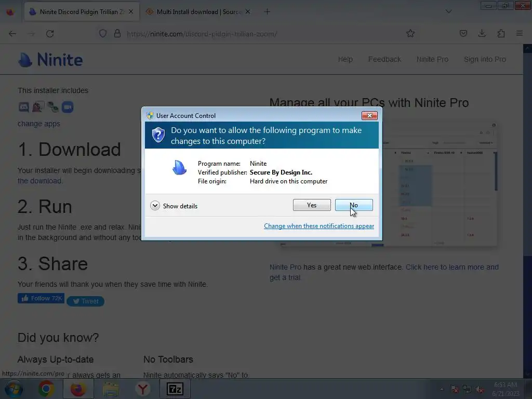
Task: Open the extensions puzzle icon
Action: pos(501,33)
